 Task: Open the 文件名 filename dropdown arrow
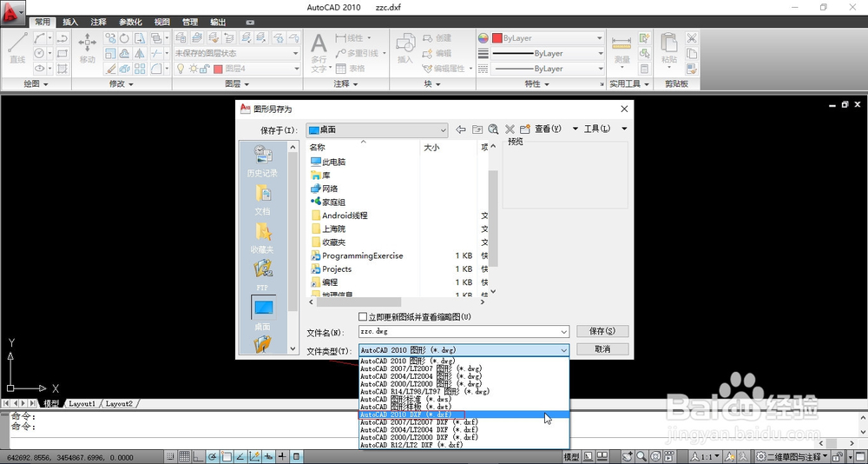point(564,332)
